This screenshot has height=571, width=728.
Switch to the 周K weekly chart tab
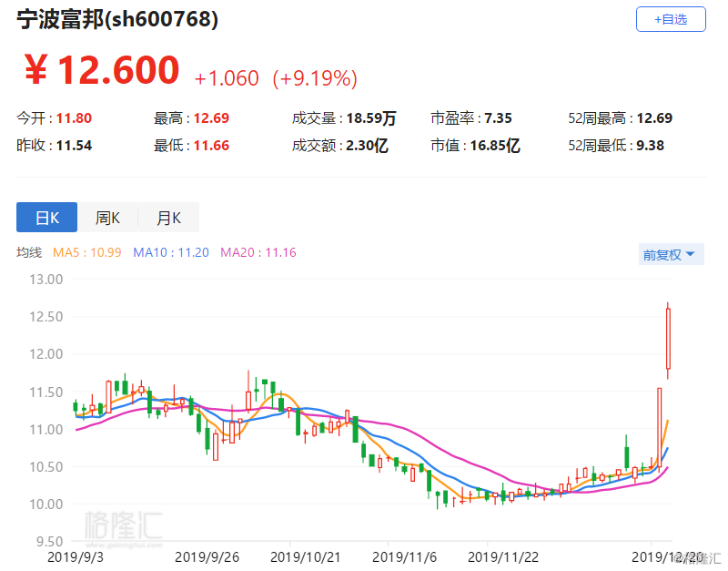(x=107, y=217)
